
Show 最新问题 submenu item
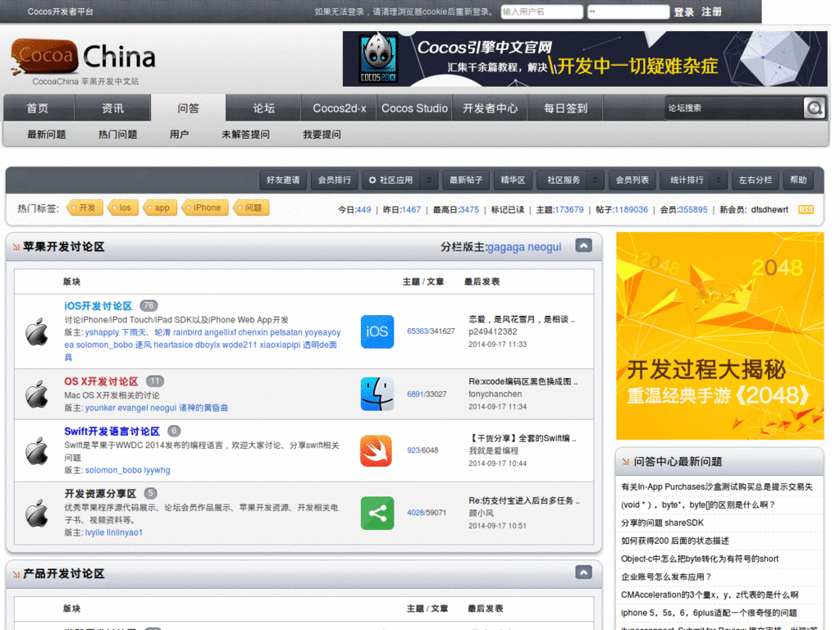[x=47, y=135]
